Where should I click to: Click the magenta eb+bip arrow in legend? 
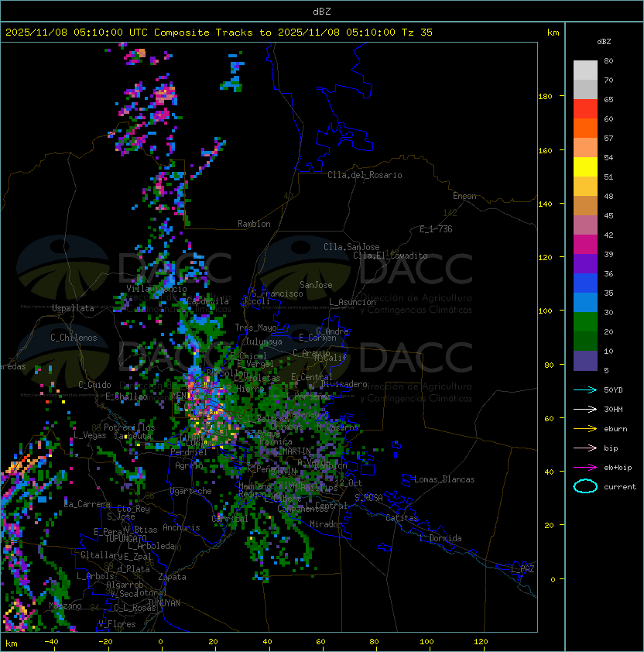click(x=585, y=468)
